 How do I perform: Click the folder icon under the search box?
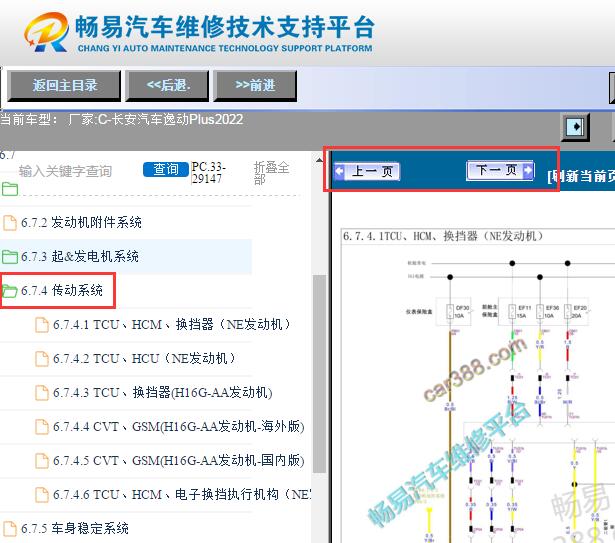(x=10, y=189)
